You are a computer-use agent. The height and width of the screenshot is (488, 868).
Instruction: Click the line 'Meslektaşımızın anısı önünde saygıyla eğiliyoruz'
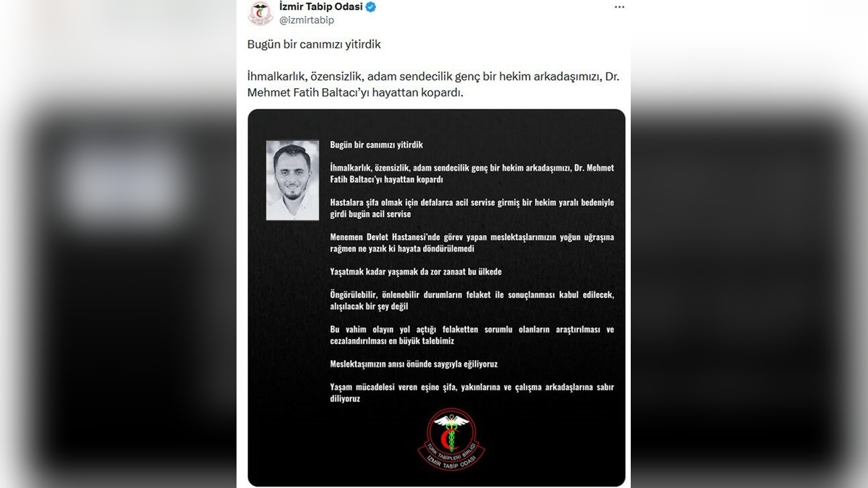pos(414,364)
